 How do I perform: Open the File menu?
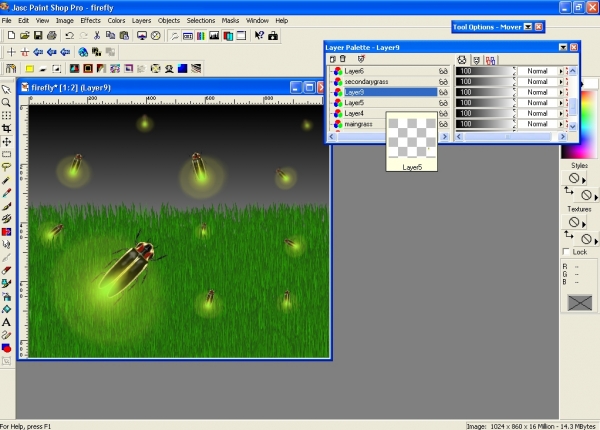click(7, 21)
